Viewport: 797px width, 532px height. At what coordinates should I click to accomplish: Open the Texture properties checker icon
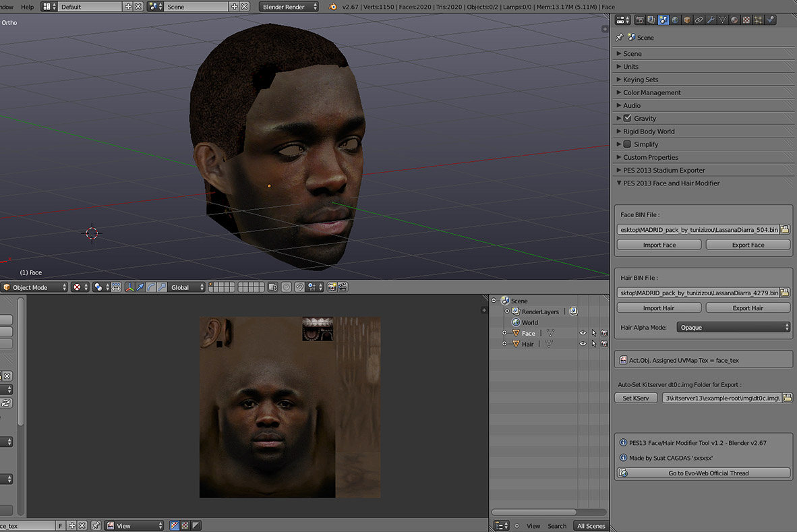746,20
